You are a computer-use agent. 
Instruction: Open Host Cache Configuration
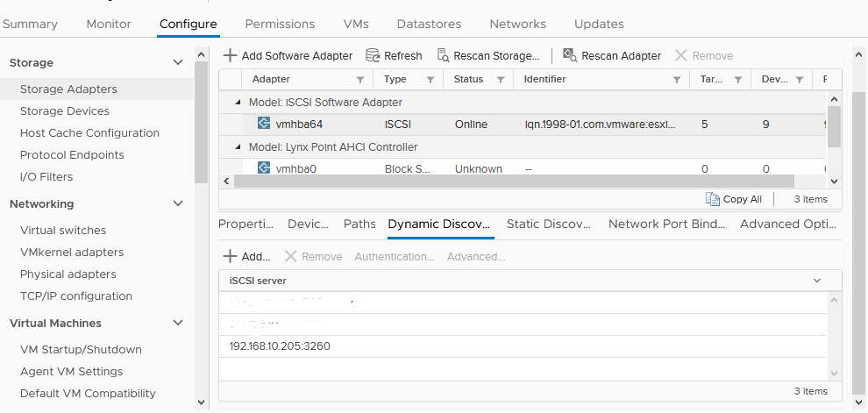[89, 133]
